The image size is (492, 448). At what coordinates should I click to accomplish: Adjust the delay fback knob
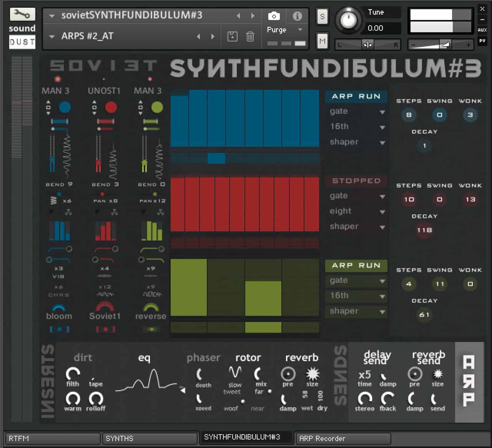tap(388, 398)
